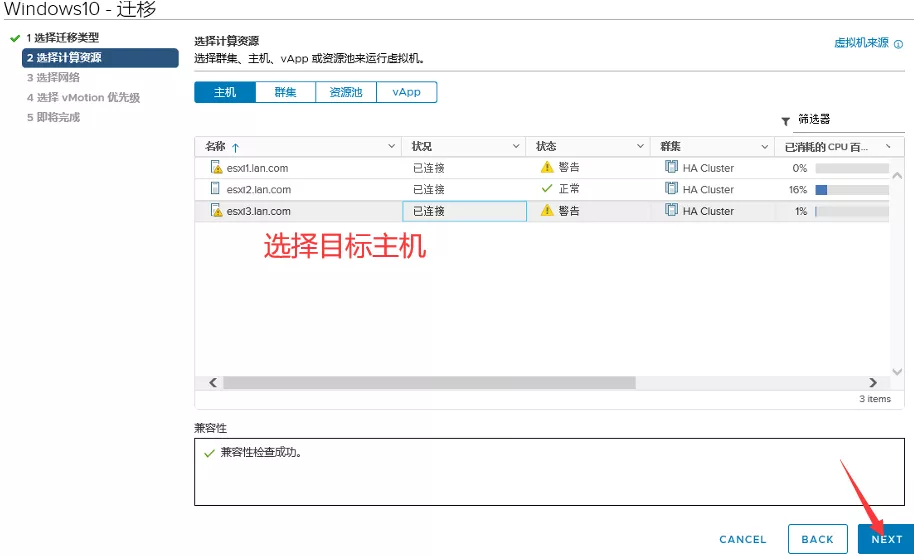
Task: Click the horizontal scrollbar in host table
Action: [x=429, y=383]
